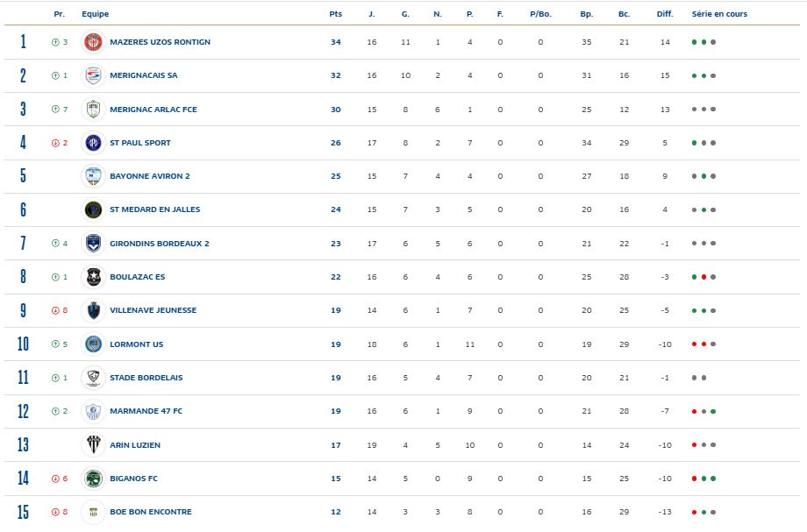Image resolution: width=807 pixels, height=532 pixels.
Task: Click the Biganos FC green badge
Action: (x=93, y=479)
